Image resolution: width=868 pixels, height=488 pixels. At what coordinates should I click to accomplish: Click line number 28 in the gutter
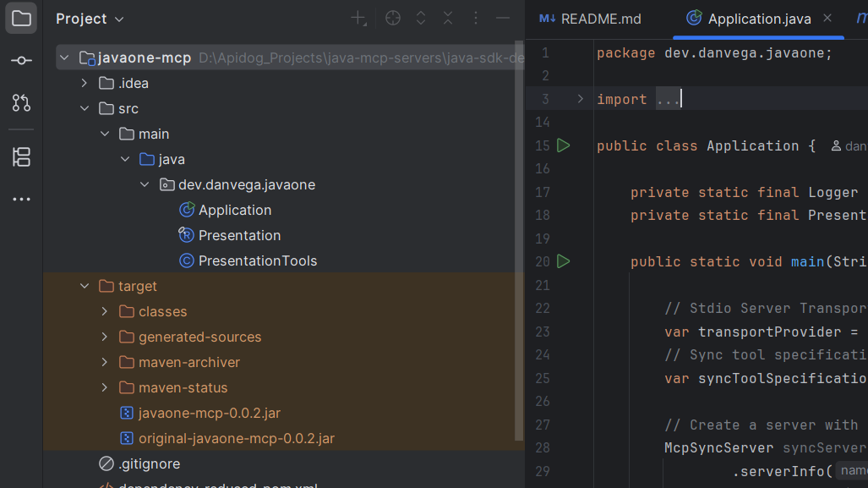pyautogui.click(x=543, y=447)
